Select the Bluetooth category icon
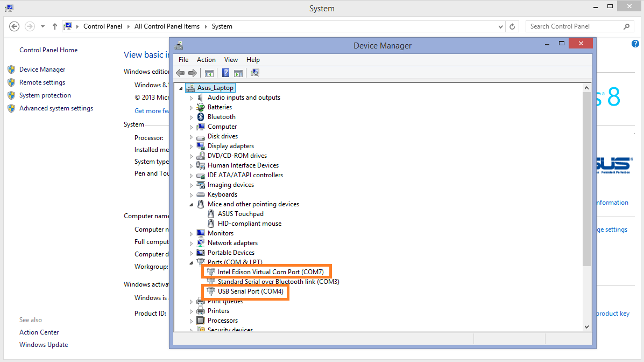The width and height of the screenshot is (644, 362). [201, 117]
